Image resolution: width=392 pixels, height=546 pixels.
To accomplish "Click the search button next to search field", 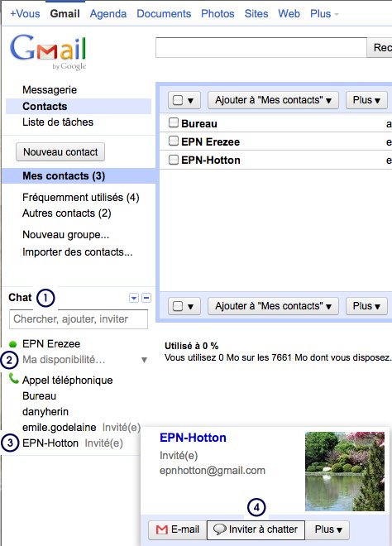I will point(380,47).
